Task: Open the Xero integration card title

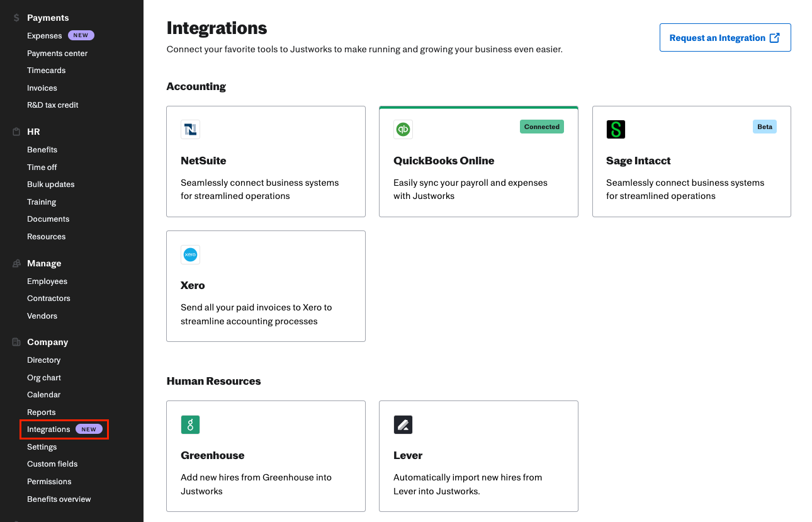Action: point(193,285)
